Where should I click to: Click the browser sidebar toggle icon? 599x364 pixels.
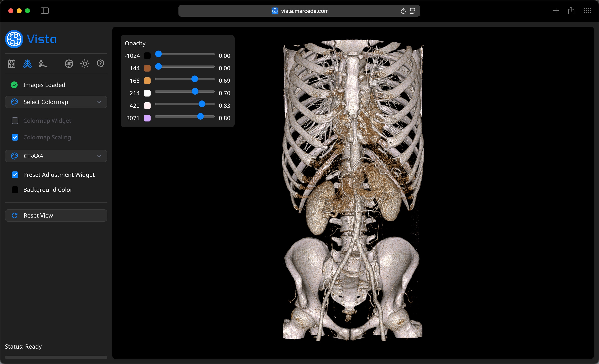coord(45,11)
